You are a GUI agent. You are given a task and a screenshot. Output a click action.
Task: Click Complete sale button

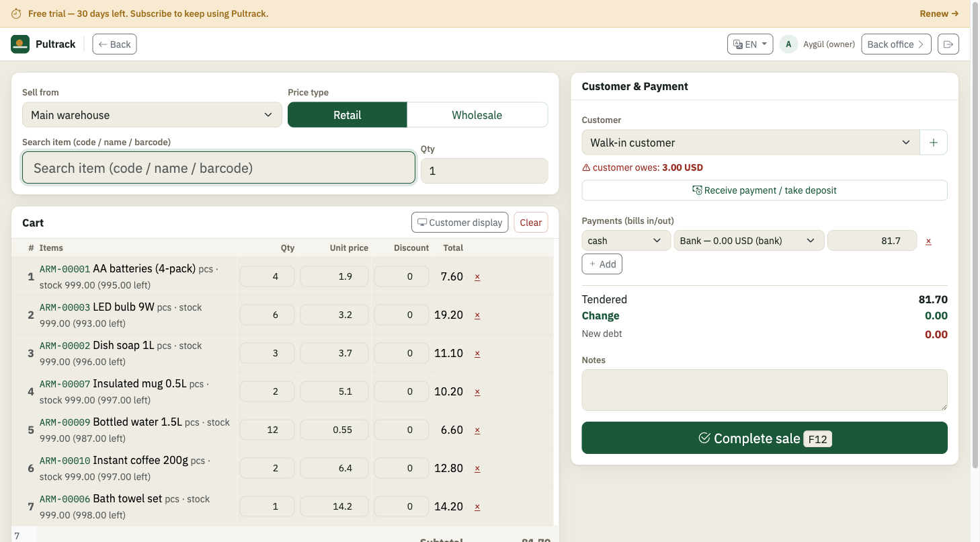click(x=764, y=438)
